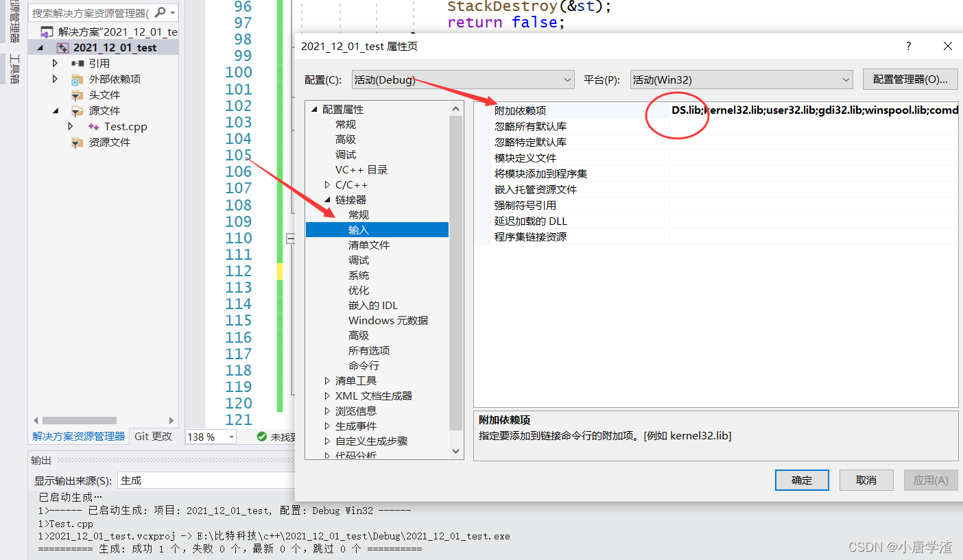Select the 将模块添加到程序集 property
The width and height of the screenshot is (963, 560).
click(x=541, y=173)
